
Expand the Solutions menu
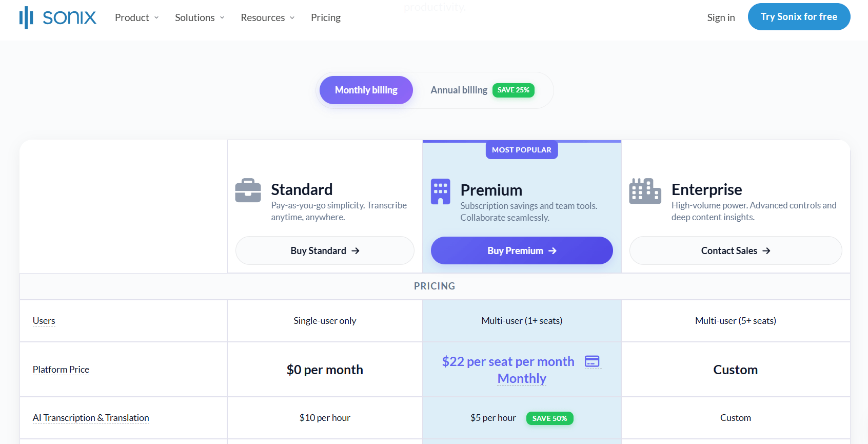tap(200, 17)
